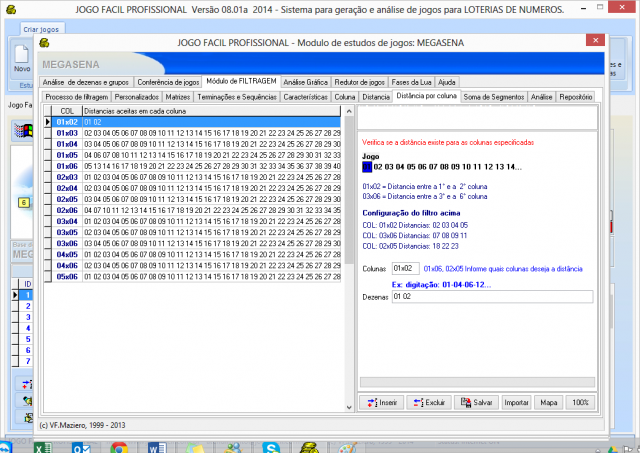Click the Colunas input field
This screenshot has height=453, width=640.
[406, 268]
